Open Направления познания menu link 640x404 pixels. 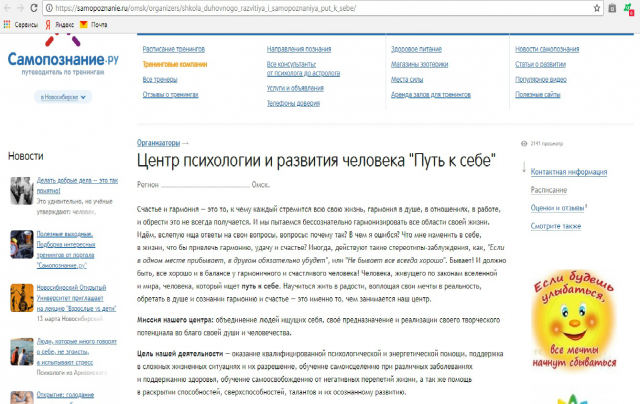click(299, 49)
